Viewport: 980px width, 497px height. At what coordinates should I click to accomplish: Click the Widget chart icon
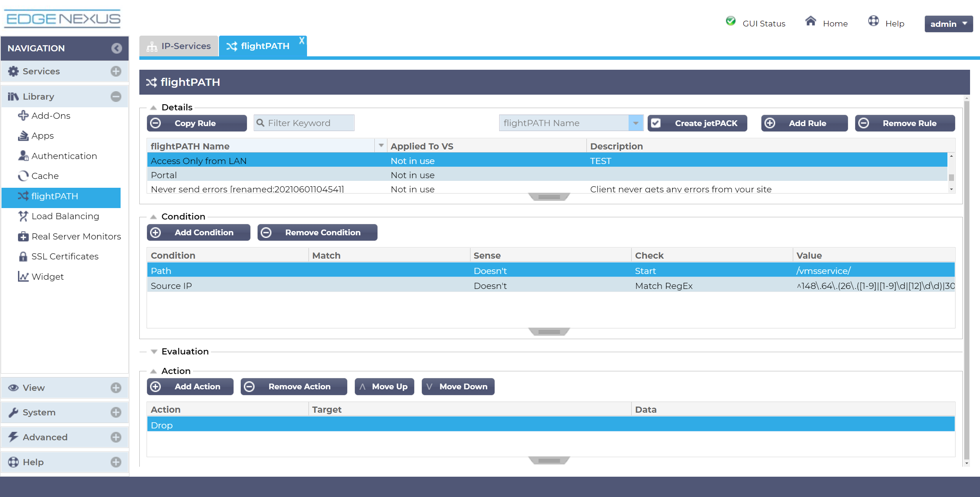pos(23,276)
